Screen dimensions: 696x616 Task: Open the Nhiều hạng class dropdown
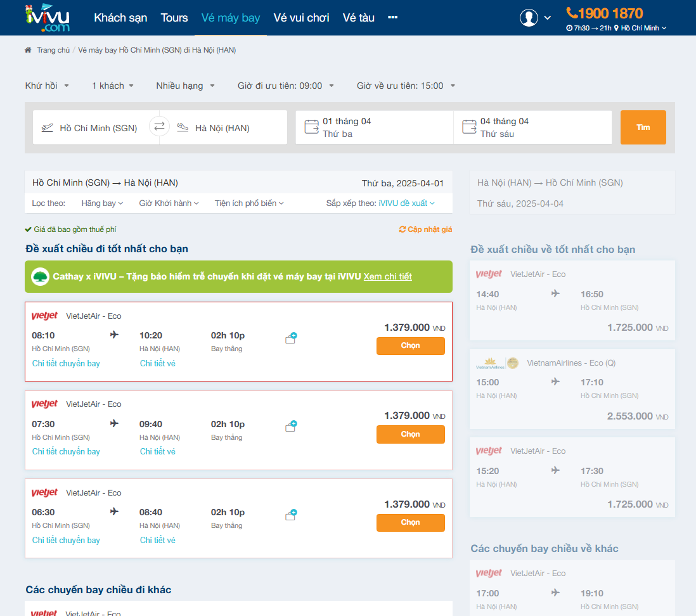tap(185, 86)
